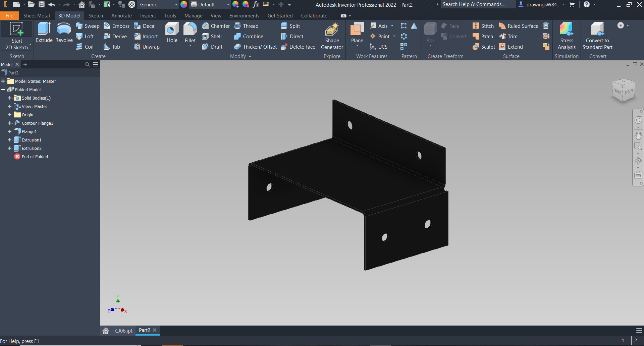Screen dimensions: 644x346
Task: Expand the Extrusion1 feature in browser
Action: coord(10,140)
